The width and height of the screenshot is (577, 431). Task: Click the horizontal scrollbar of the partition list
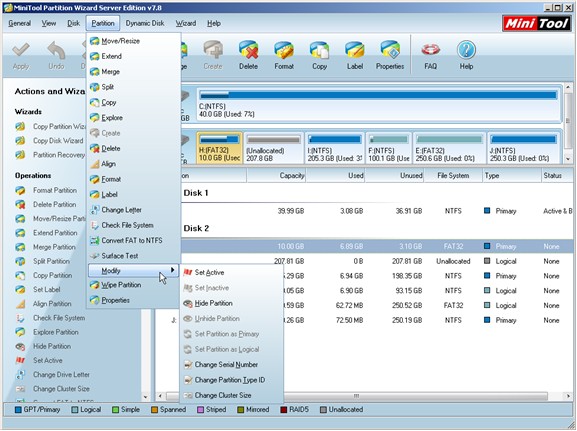pyautogui.click(x=357, y=396)
